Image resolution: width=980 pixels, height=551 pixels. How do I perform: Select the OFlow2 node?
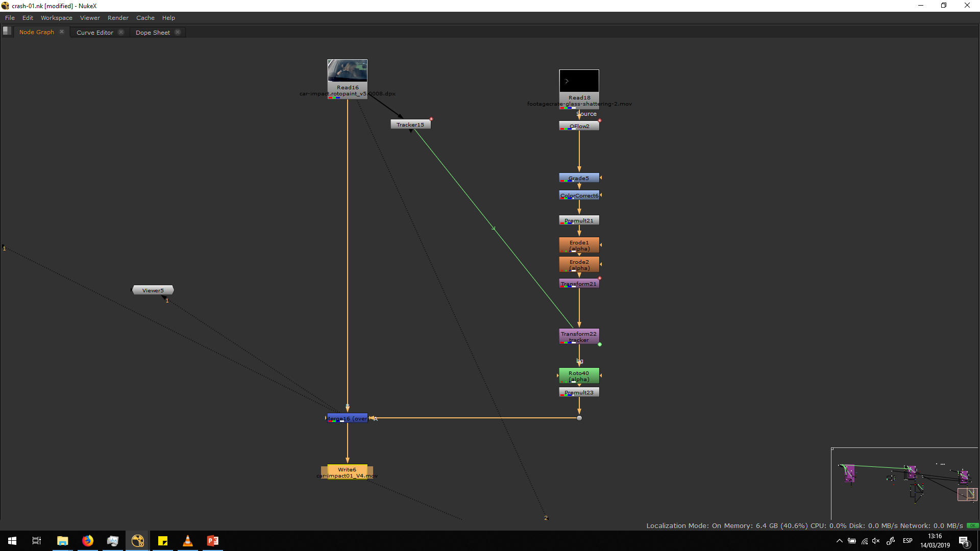579,126
